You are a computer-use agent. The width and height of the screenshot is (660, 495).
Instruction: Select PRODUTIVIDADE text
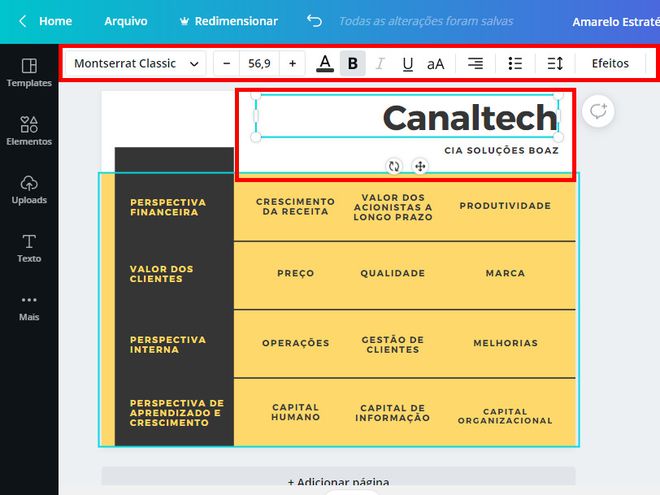[505, 206]
